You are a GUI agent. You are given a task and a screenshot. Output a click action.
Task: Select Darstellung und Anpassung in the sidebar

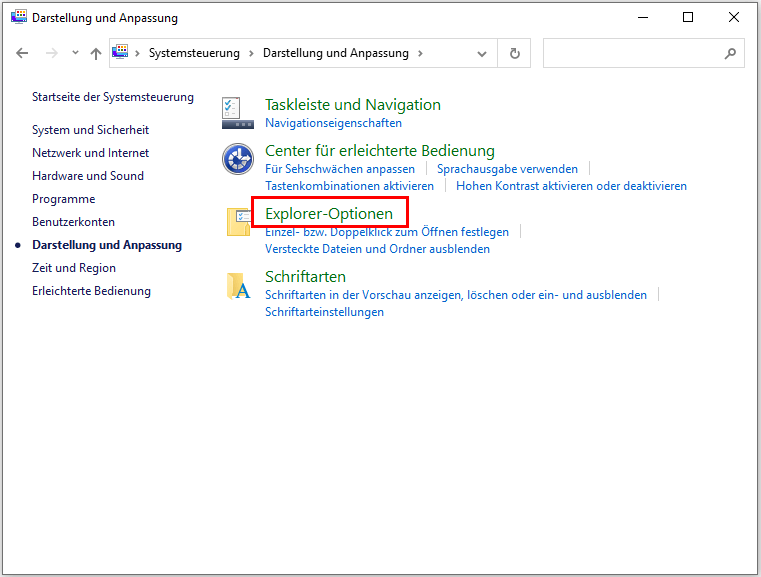(x=107, y=245)
